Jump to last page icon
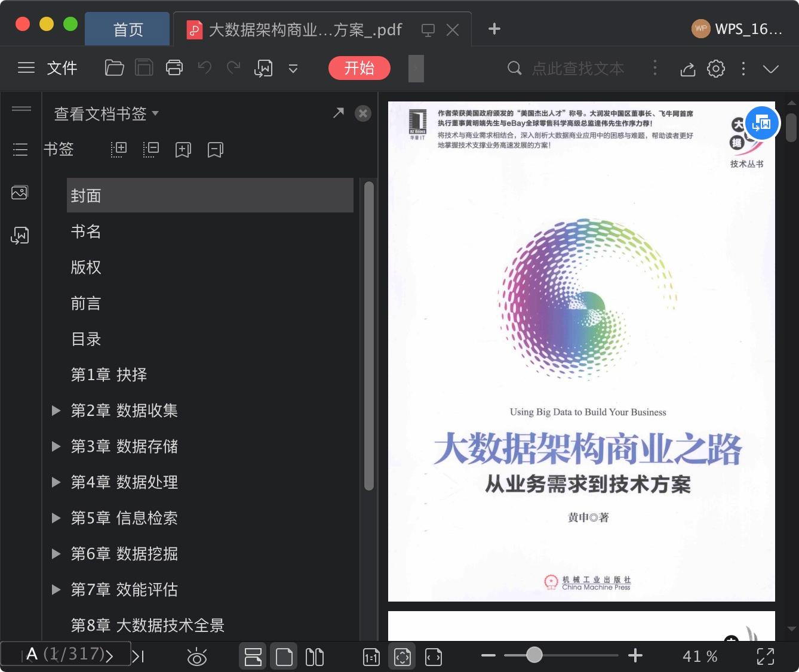This screenshot has height=672, width=799. pos(138,657)
